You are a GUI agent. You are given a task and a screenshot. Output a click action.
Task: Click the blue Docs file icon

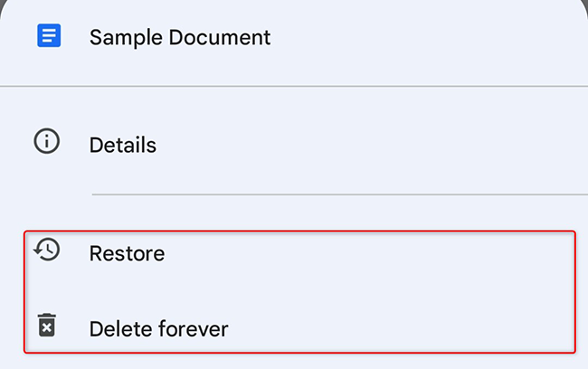pyautogui.click(x=48, y=36)
